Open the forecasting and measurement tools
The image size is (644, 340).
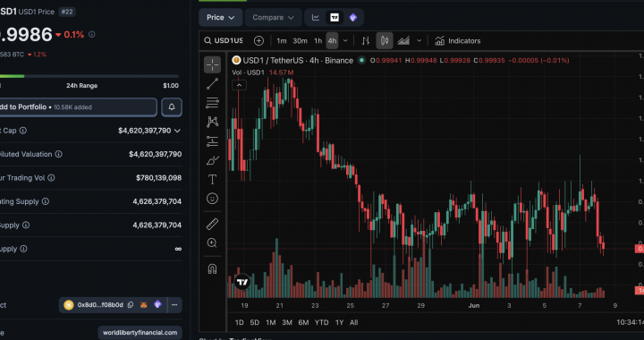pos(212,141)
